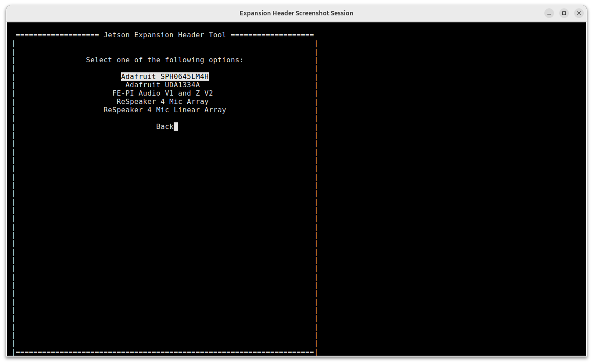Select the Adafruit SPH0645LM4H option

(165, 77)
